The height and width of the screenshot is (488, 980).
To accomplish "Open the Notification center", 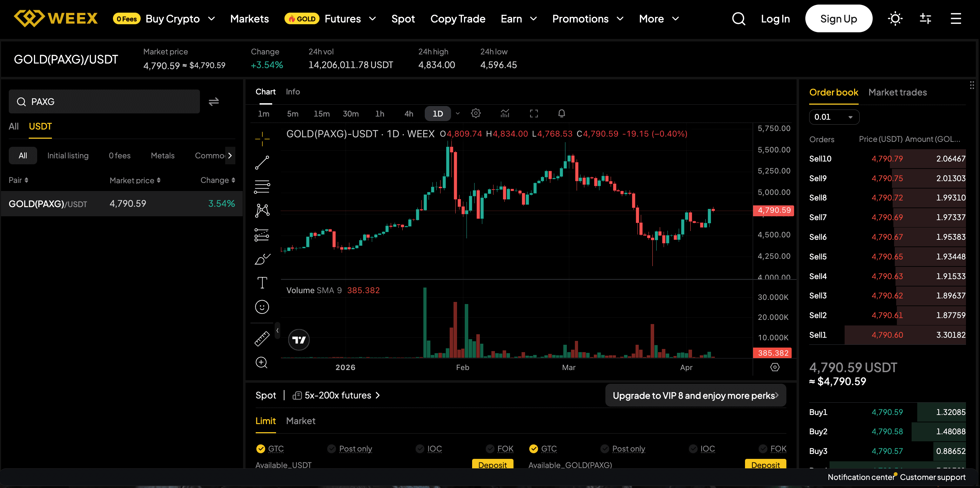I will click(x=861, y=477).
